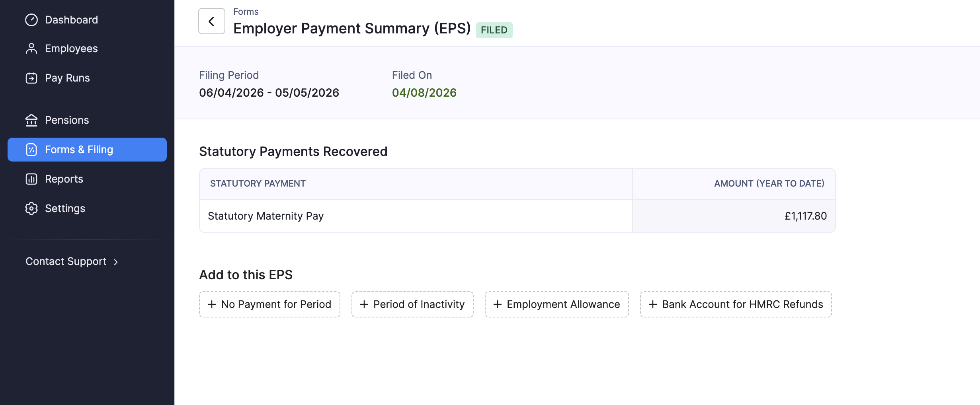Click the Reports chart icon
The image size is (980, 405).
point(31,179)
